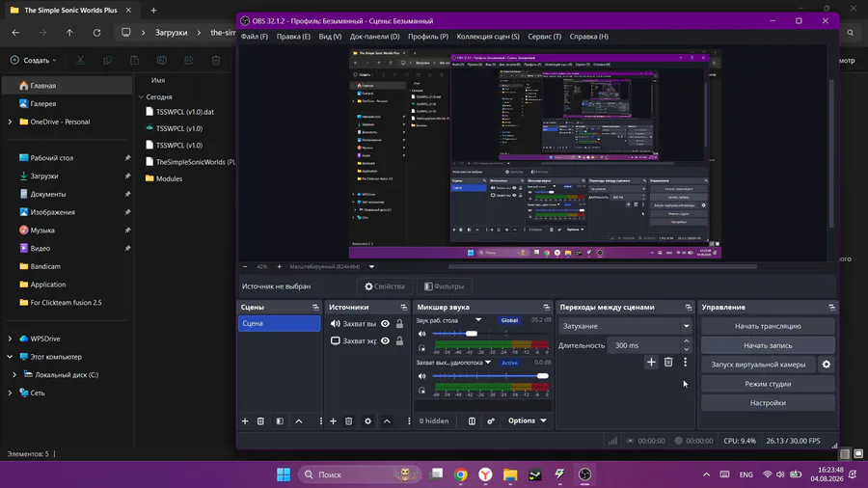Adjust Захват вых...удиопотока volume slider
868x488 pixels.
(x=491, y=376)
